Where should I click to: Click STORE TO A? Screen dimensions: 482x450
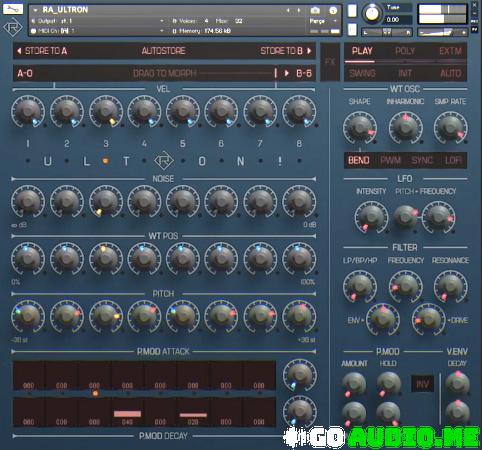point(46,51)
